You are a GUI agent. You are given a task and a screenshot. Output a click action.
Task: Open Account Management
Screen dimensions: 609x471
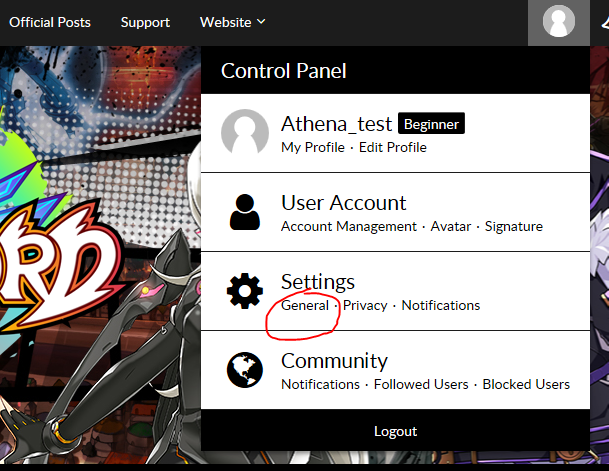(349, 226)
